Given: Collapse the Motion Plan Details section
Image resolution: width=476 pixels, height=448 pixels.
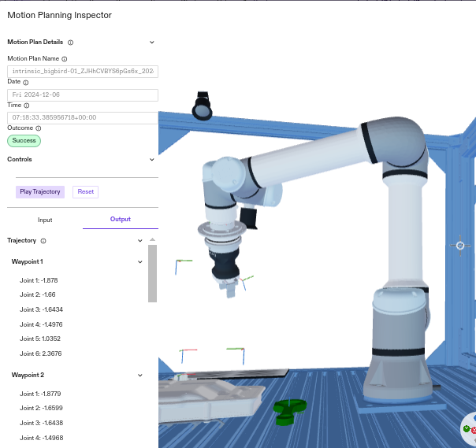Looking at the screenshot, I should (x=152, y=43).
